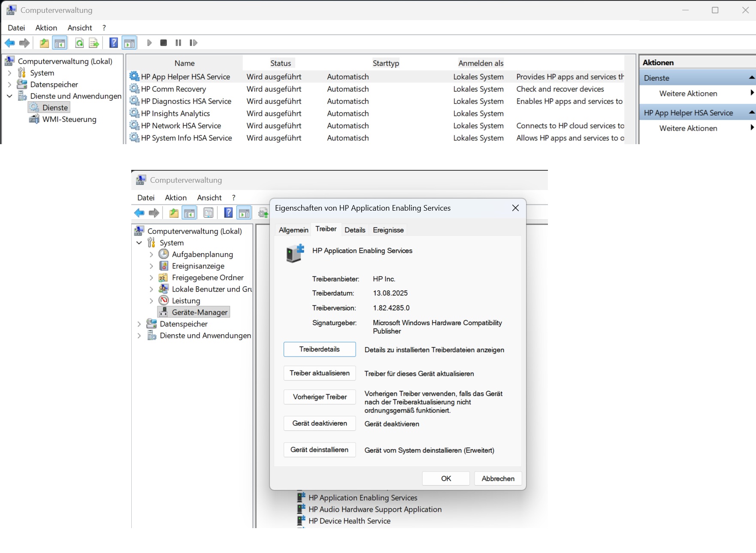This screenshot has height=553, width=756.
Task: Select HP Network HSA Service row
Action: 376,126
